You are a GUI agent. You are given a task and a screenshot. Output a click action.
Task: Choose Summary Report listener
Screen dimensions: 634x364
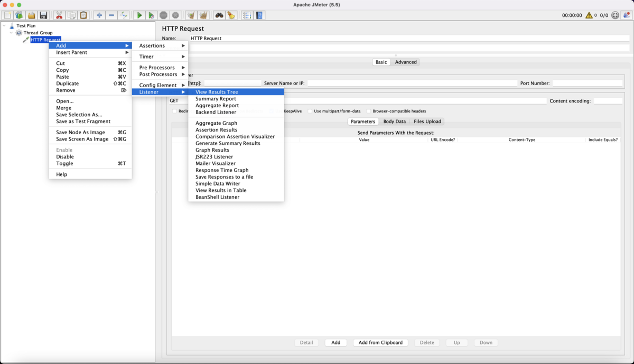click(236, 99)
